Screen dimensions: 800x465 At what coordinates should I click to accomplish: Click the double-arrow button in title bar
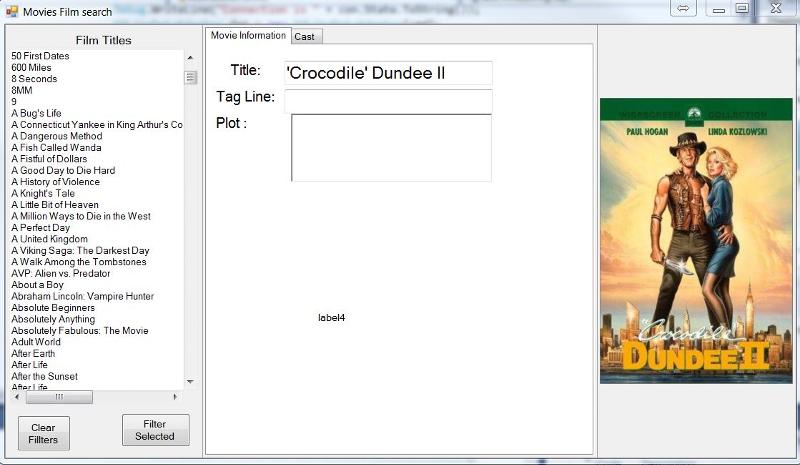click(684, 9)
